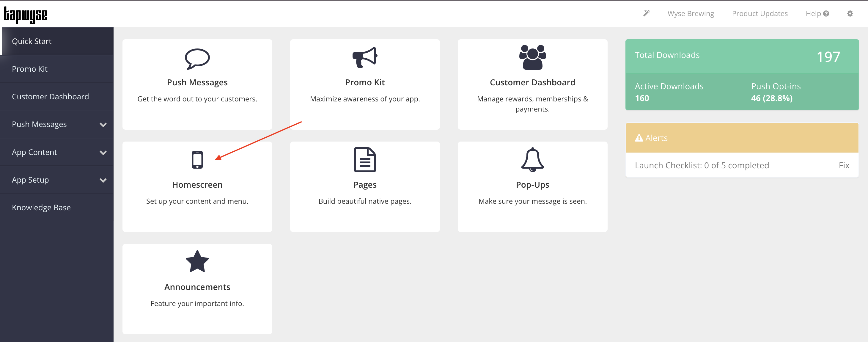Click the tapwyse logo
Viewport: 868px width, 342px height.
tap(26, 15)
